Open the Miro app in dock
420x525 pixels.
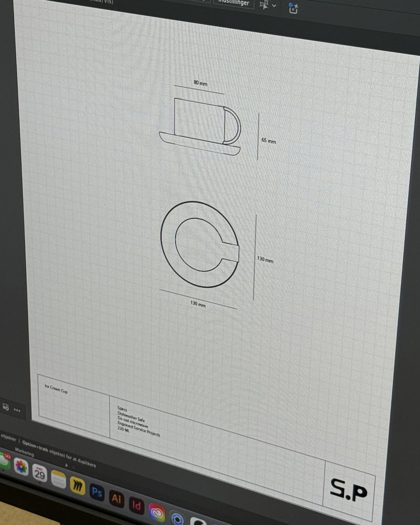coord(78,486)
